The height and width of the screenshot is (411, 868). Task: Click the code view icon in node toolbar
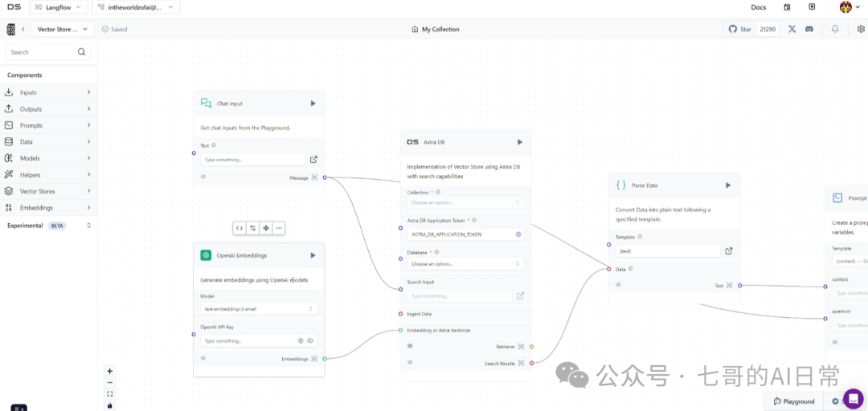point(240,228)
